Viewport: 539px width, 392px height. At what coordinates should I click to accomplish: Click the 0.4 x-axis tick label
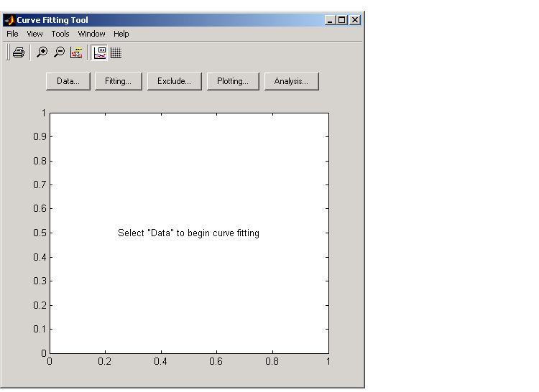(160, 361)
